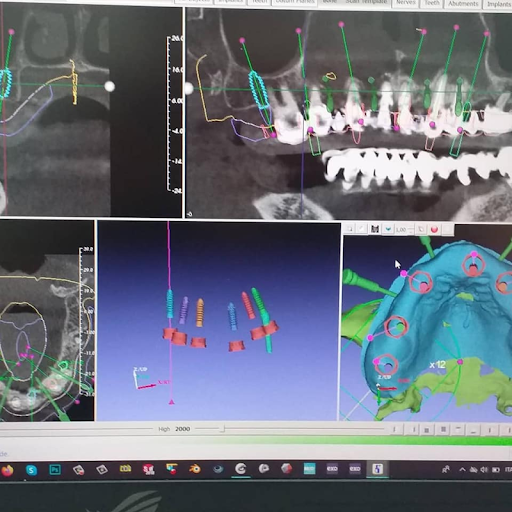Click the pencil icon in the 3D view toolbar

point(362,229)
